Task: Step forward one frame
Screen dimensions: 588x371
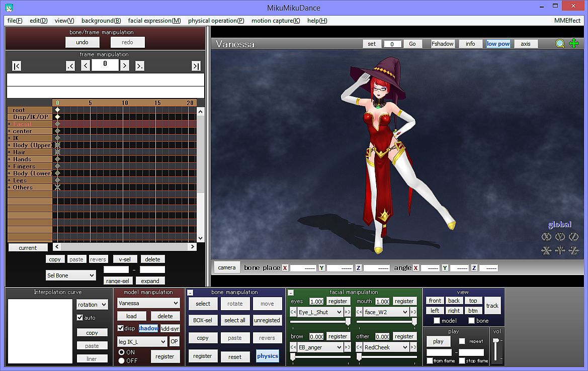Action: [x=125, y=65]
